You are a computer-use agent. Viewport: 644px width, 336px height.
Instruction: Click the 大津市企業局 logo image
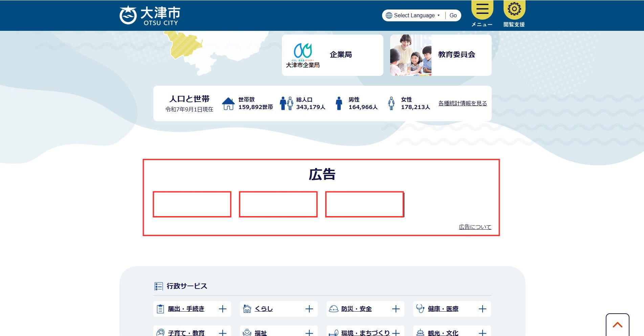coord(303,55)
